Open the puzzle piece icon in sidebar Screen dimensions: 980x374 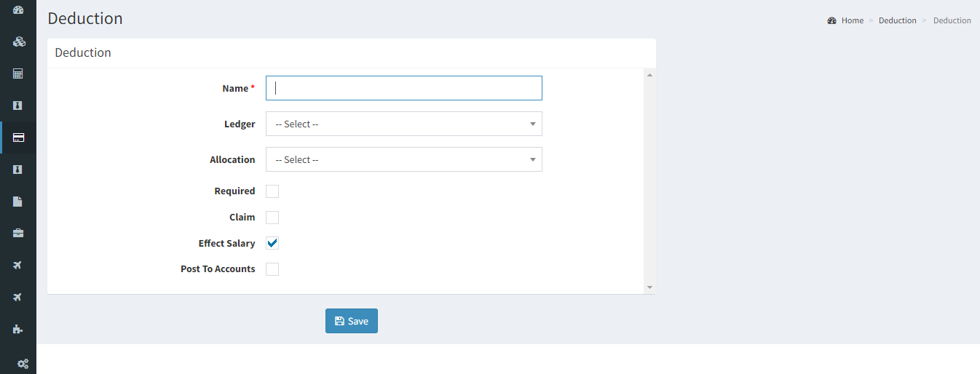coord(18,329)
